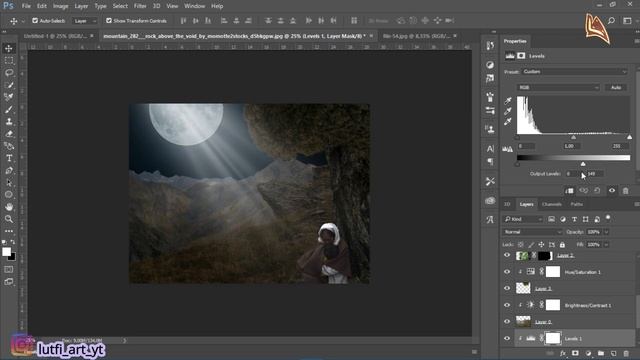Select the Clone Stamp tool

tap(9, 122)
